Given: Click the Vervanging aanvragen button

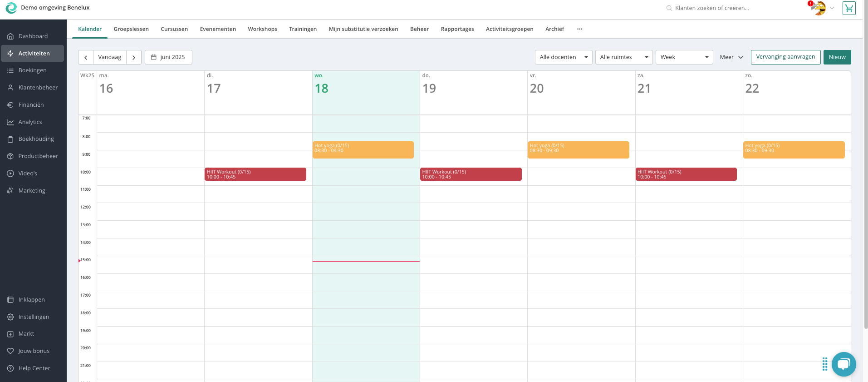Looking at the screenshot, I should click(785, 57).
